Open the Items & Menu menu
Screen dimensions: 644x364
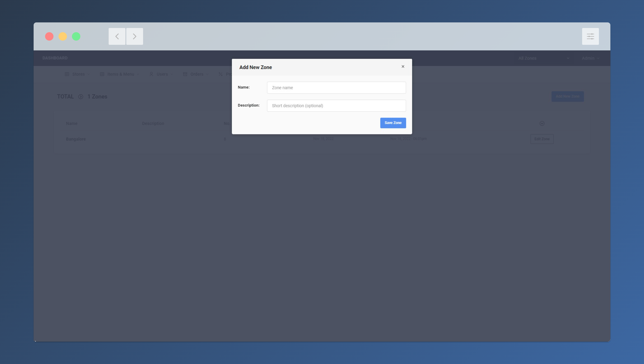[120, 74]
